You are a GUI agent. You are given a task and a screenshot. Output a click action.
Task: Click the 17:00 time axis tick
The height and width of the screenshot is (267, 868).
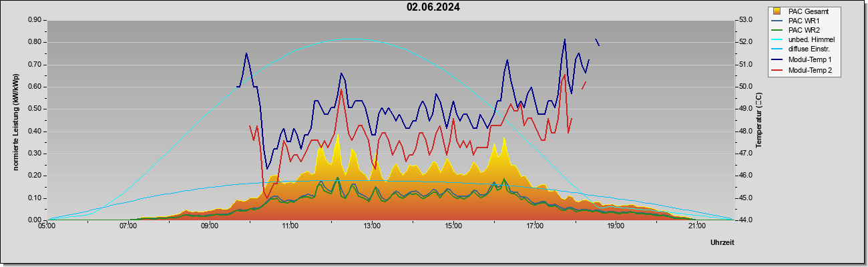(x=534, y=226)
